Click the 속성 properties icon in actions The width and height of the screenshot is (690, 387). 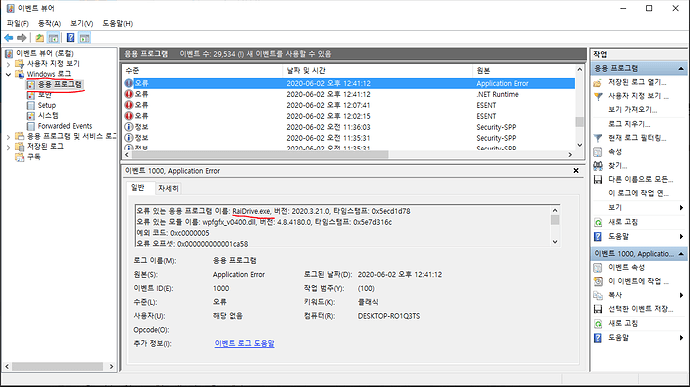[x=598, y=152]
